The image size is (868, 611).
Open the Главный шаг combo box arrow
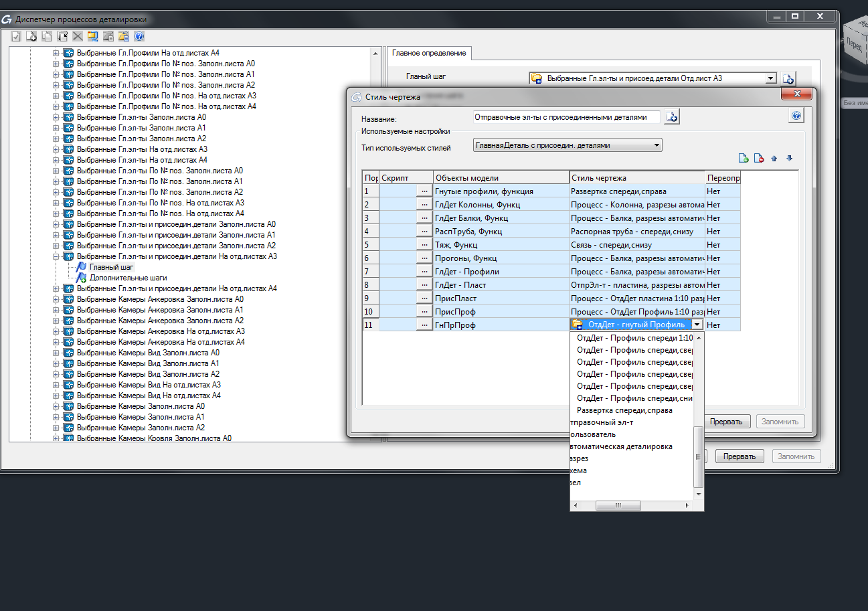pos(770,78)
